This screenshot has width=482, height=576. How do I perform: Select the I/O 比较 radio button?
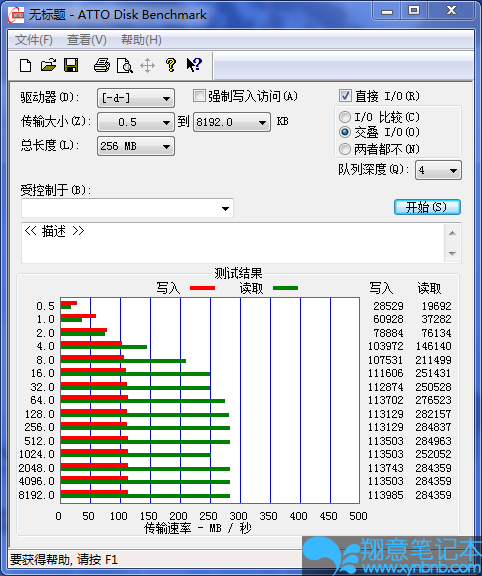click(345, 117)
